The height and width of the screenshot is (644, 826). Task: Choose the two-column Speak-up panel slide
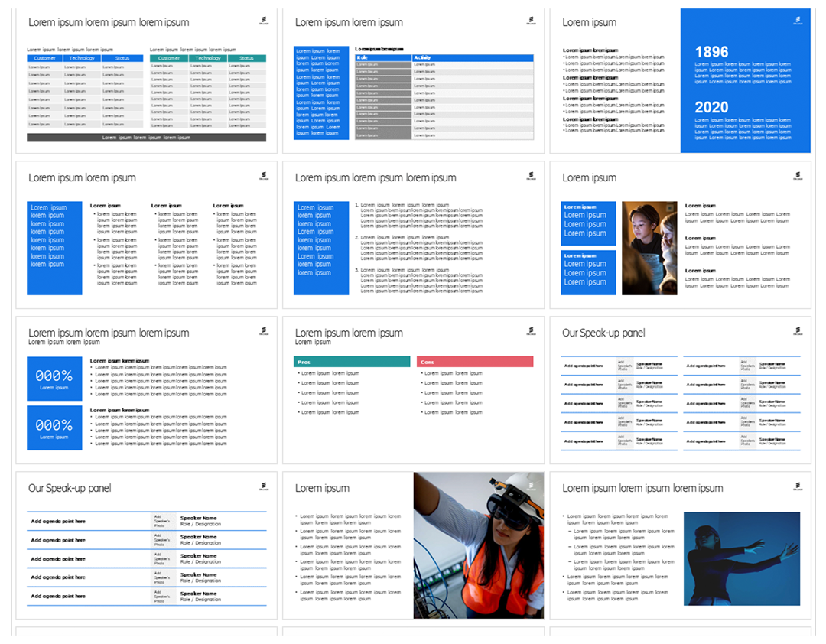point(680,390)
